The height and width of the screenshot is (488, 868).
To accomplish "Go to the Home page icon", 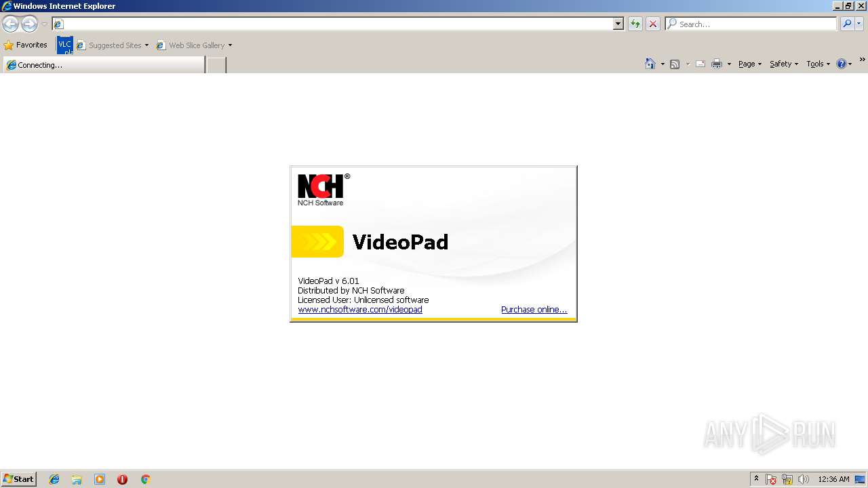I will [x=650, y=64].
